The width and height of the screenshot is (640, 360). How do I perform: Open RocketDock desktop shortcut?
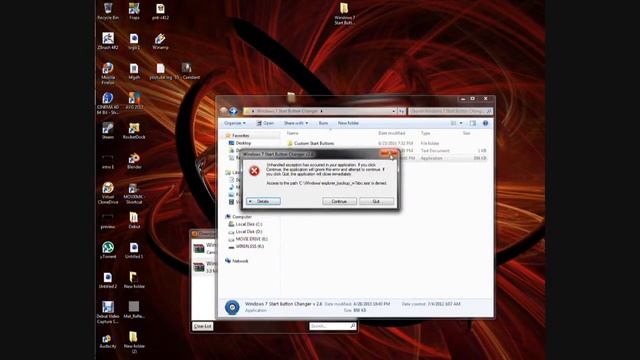pos(134,131)
